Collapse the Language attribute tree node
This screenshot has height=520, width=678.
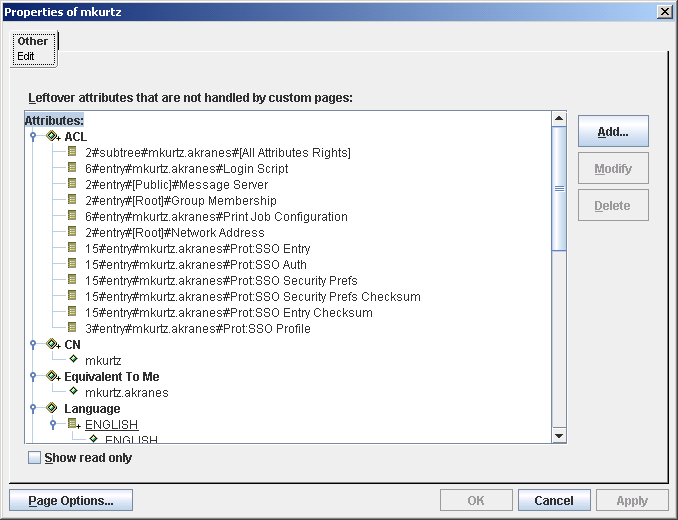pos(33,408)
